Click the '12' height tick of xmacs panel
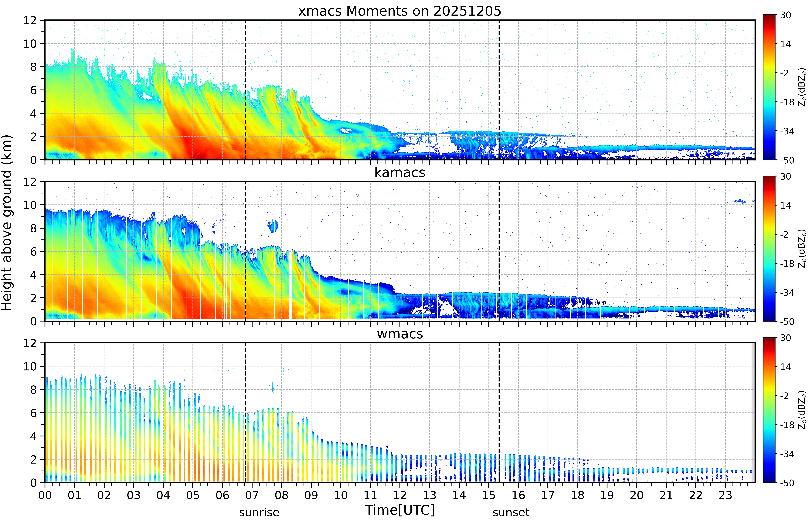The height and width of the screenshot is (524, 812). [30, 20]
